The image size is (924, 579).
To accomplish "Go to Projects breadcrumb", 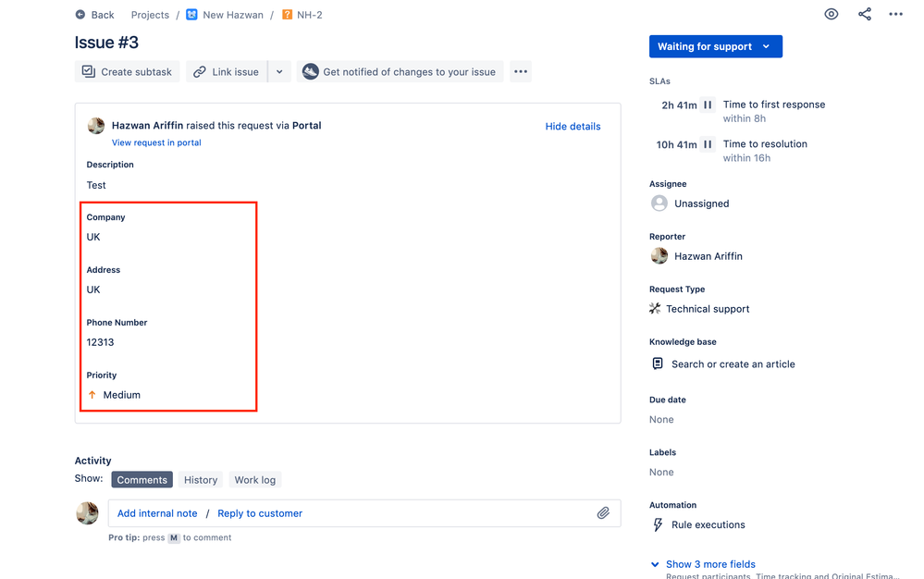I will (x=150, y=15).
